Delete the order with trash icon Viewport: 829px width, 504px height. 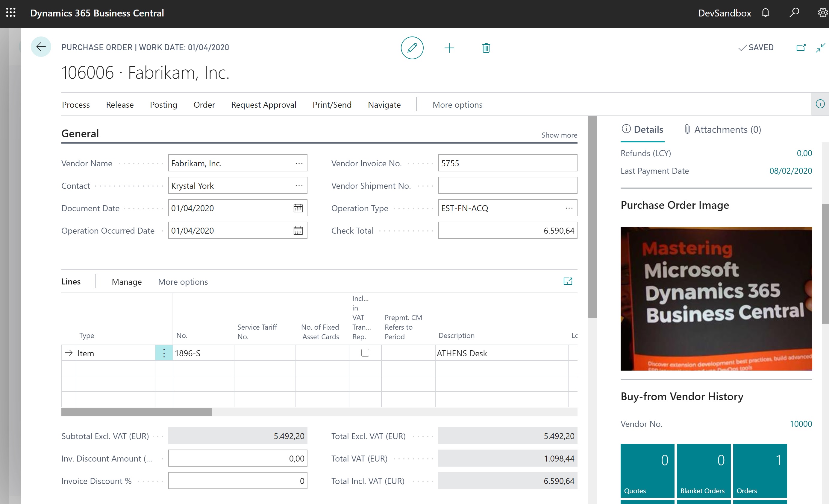[486, 48]
